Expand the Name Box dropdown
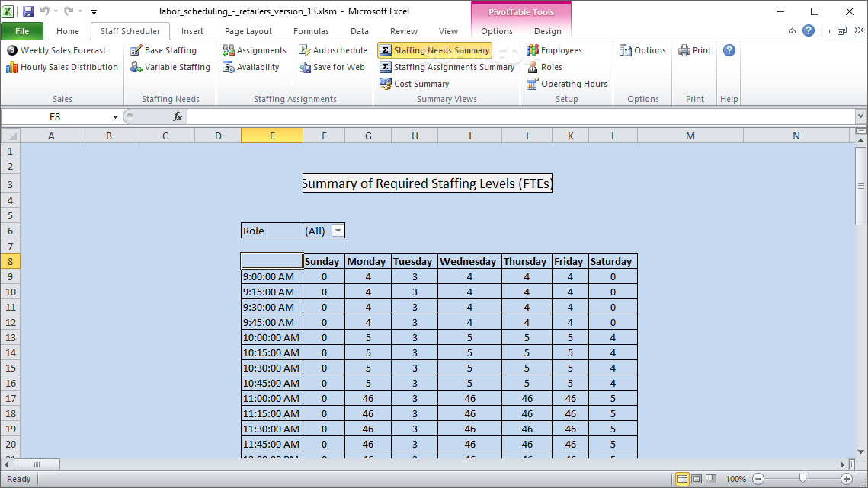The image size is (868, 488). pyautogui.click(x=115, y=116)
